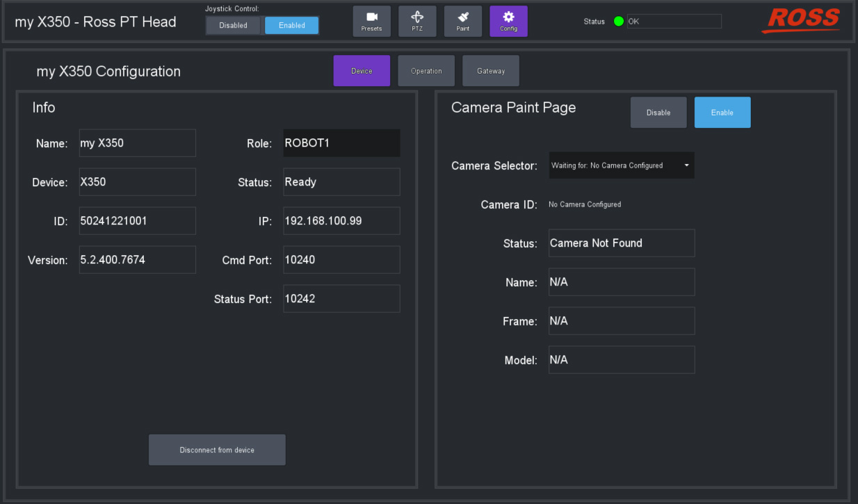Click the green Status indicator light

tap(618, 22)
